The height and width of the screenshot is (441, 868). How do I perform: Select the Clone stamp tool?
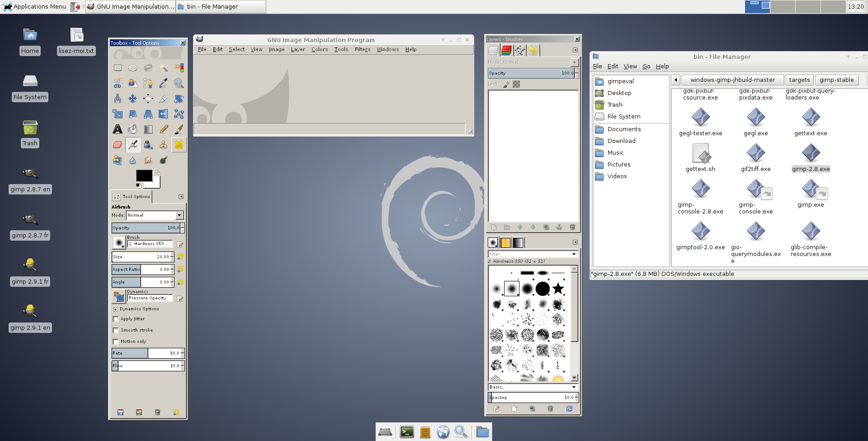[164, 145]
